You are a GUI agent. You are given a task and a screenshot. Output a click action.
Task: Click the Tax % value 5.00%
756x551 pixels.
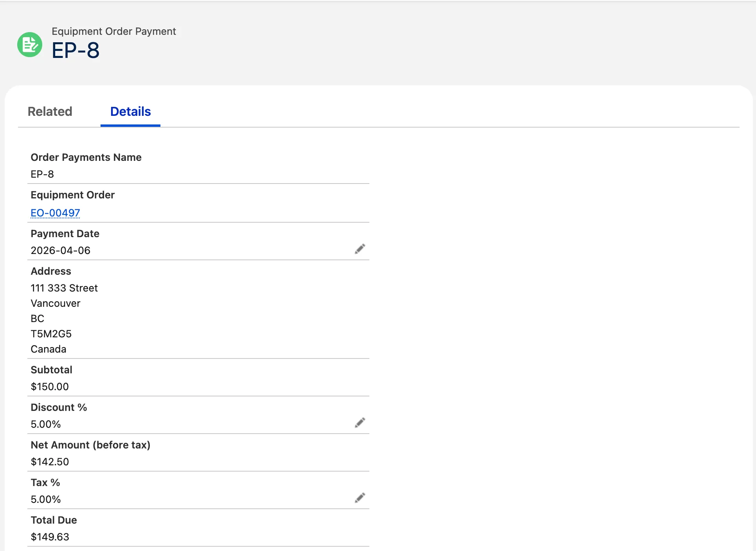click(x=46, y=499)
